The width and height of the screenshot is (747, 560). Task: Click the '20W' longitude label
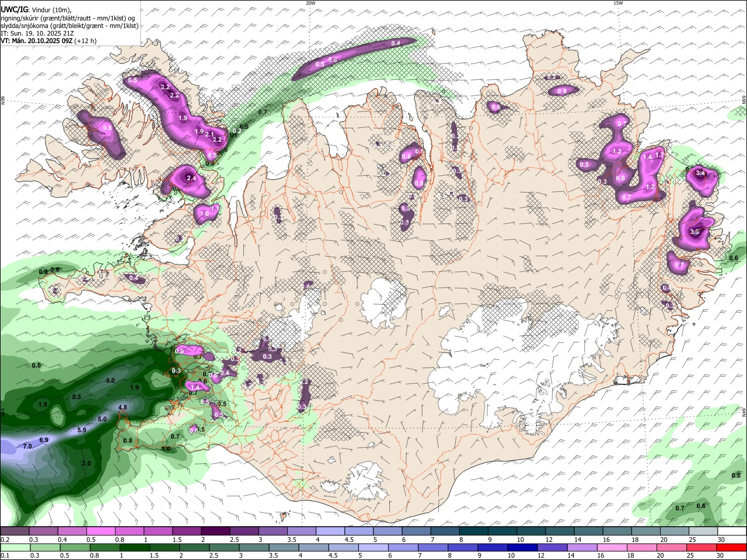pyautogui.click(x=310, y=3)
